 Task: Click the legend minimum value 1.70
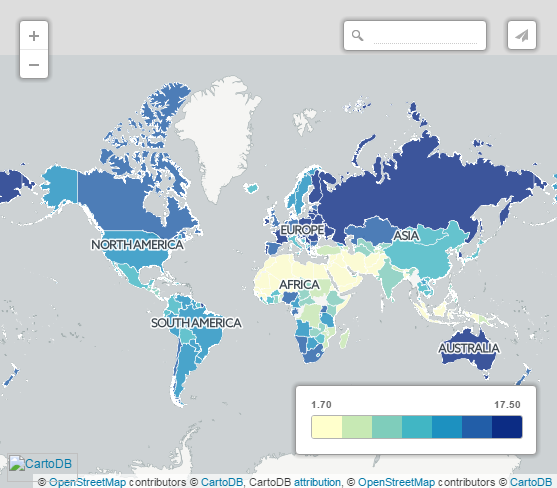point(321,405)
